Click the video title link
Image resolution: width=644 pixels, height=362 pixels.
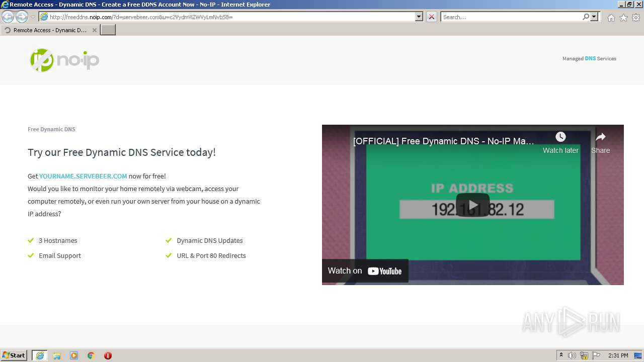[x=443, y=141]
